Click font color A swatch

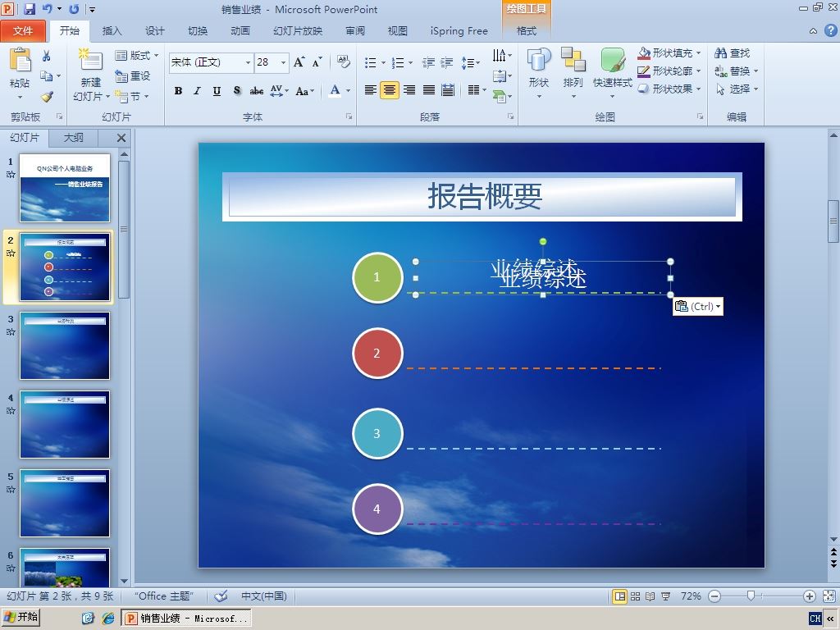[x=335, y=90]
